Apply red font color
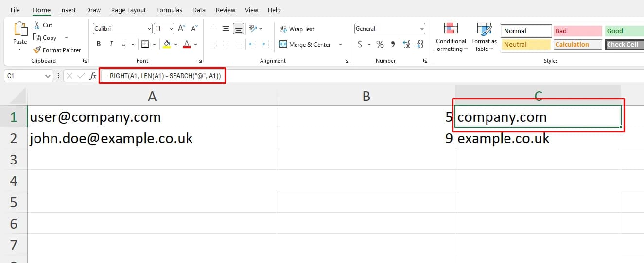644x263 pixels. coord(187,44)
